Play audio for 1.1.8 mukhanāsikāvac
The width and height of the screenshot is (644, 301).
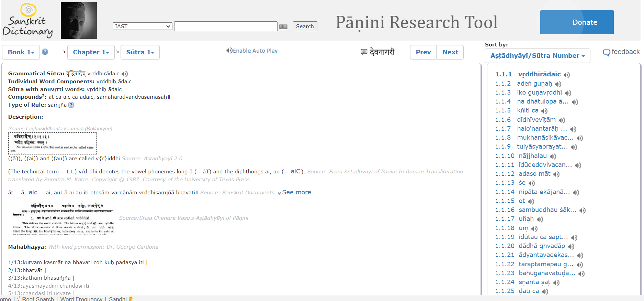click(x=580, y=138)
